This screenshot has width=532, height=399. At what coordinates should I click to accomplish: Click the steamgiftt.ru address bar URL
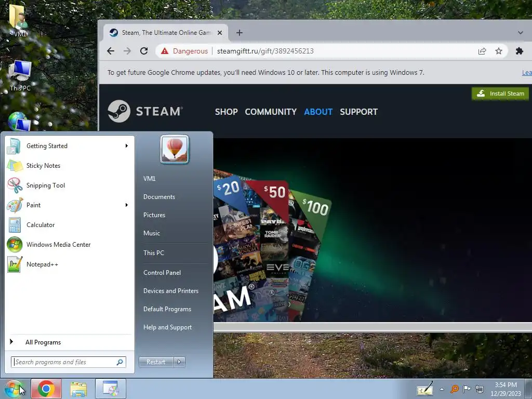click(265, 51)
